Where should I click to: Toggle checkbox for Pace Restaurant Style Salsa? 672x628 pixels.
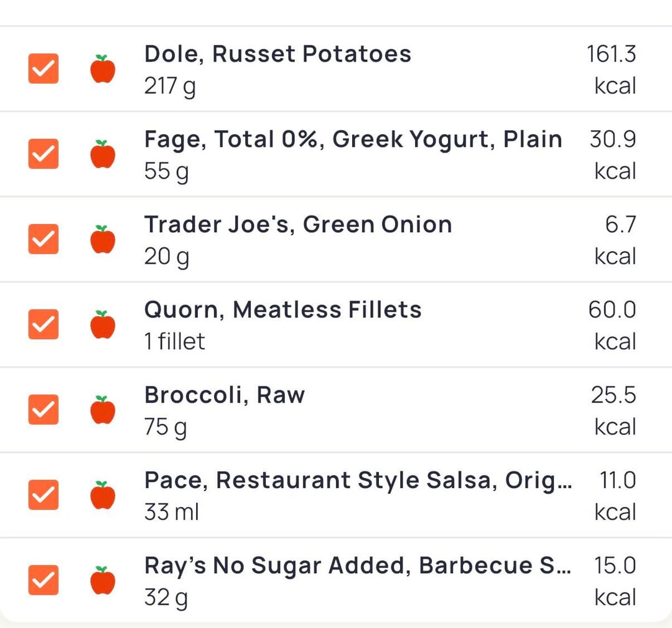click(x=44, y=495)
